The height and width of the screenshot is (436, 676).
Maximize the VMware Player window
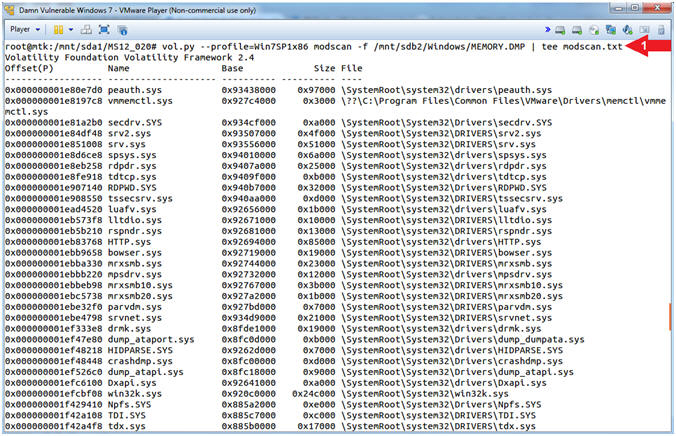click(x=635, y=8)
